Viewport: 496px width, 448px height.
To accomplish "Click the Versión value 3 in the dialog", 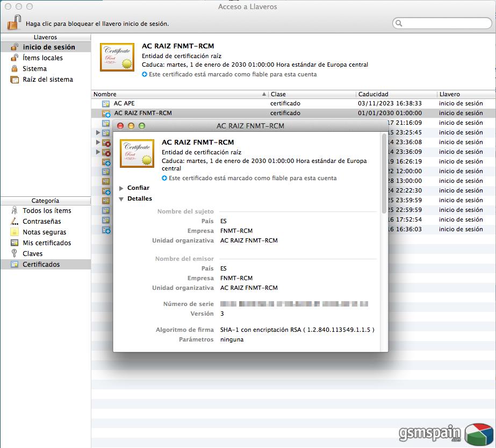I will tap(222, 314).
